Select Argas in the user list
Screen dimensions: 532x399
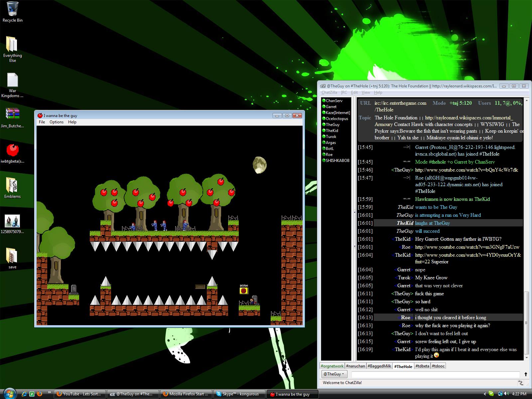pos(336,143)
